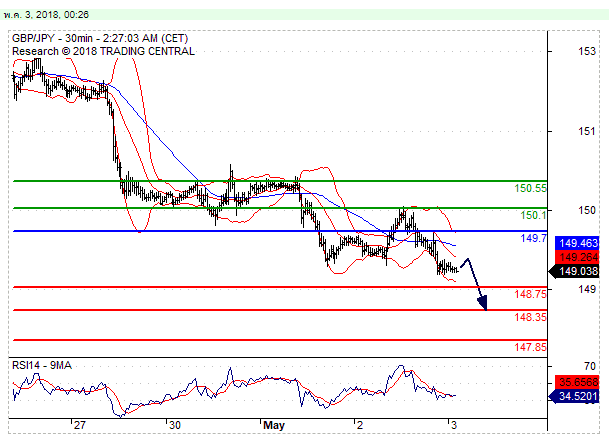Click the 149.7 pivot level label

(533, 238)
